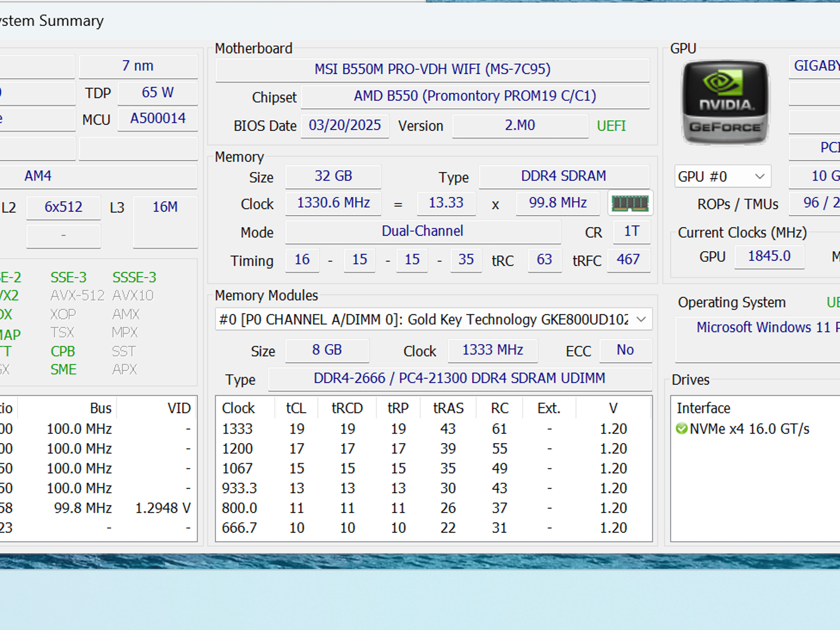Click timing value 35

point(466,260)
